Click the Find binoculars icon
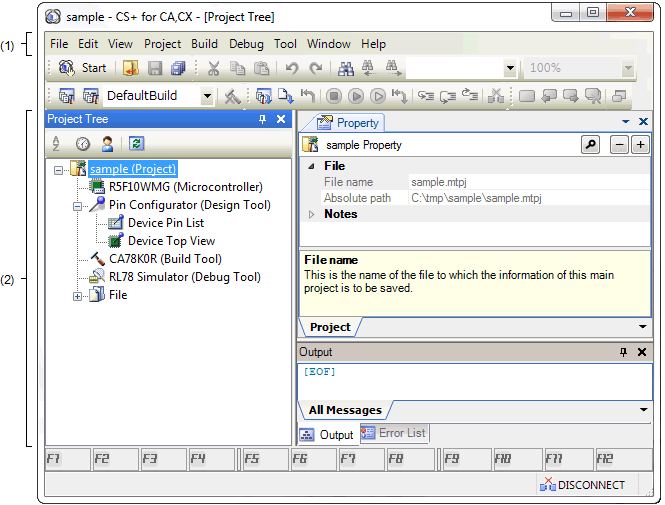 [x=346, y=68]
